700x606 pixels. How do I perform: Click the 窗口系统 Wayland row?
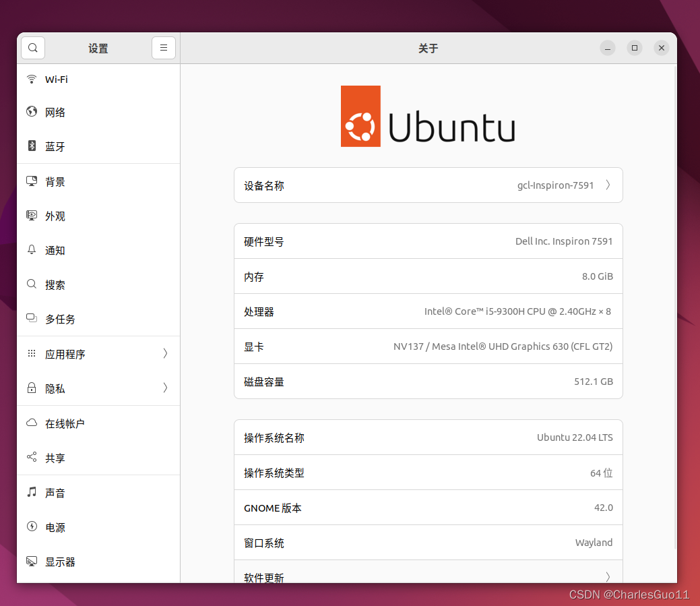tap(428, 543)
